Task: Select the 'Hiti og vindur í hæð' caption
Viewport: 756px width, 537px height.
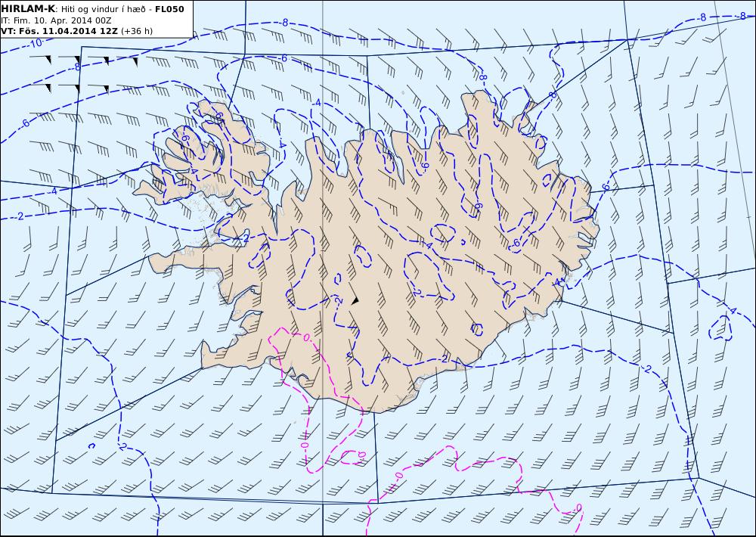Action: (103, 9)
